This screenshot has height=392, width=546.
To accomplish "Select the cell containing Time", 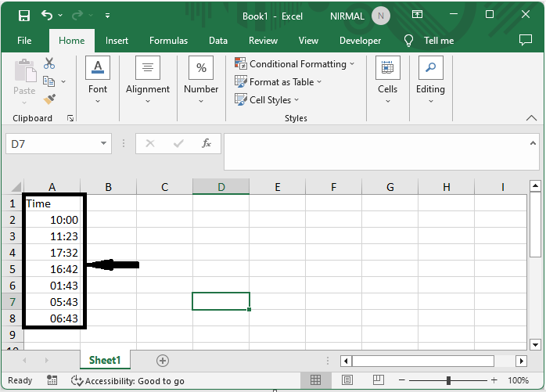I will coord(52,203).
